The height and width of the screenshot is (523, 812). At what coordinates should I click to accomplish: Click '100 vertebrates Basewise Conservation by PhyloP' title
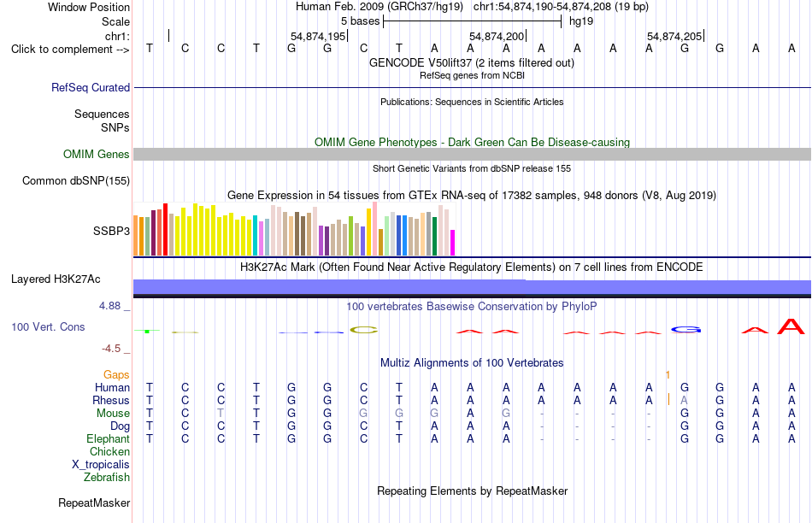[x=472, y=307]
